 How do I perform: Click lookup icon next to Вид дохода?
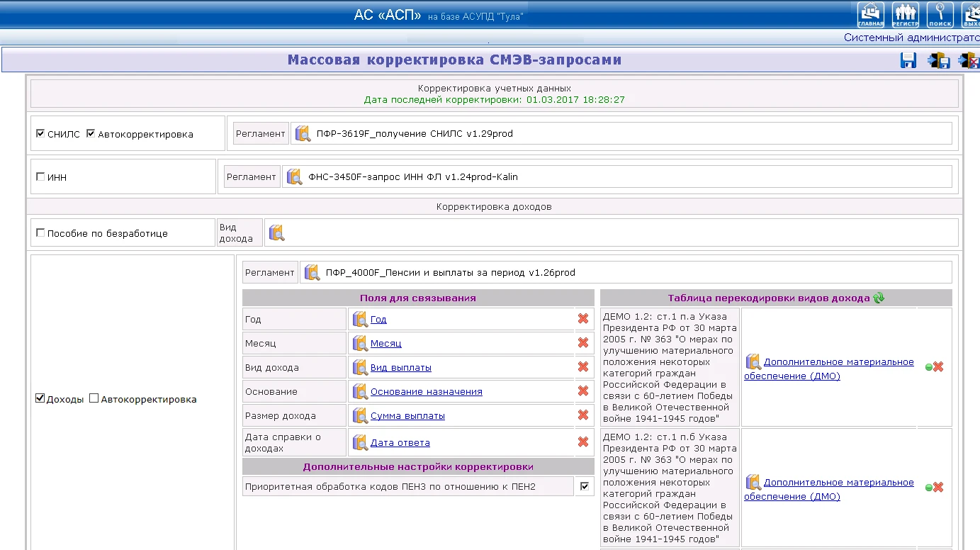[276, 232]
